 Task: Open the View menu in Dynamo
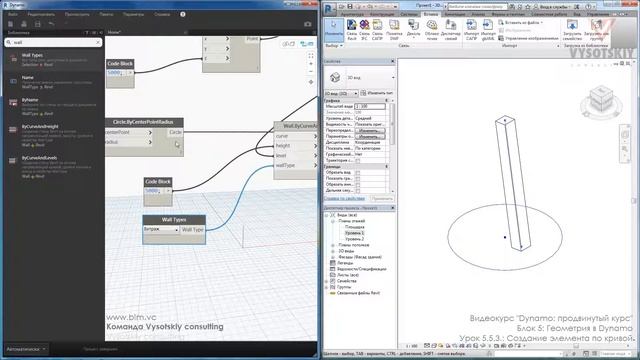(77, 14)
